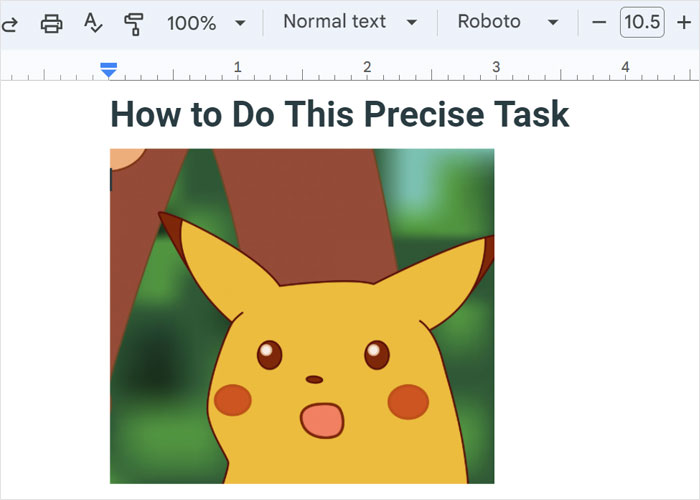Open the Roboto font dropdown
The image size is (700, 500).
click(508, 23)
